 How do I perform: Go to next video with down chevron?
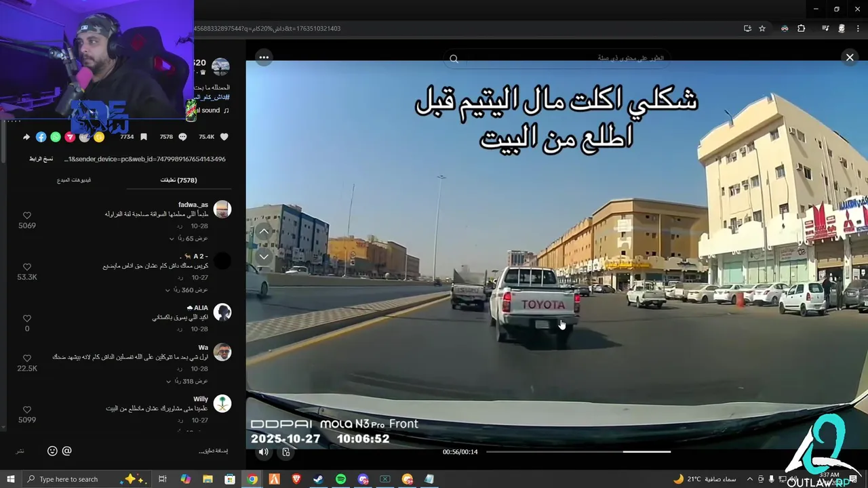(264, 256)
